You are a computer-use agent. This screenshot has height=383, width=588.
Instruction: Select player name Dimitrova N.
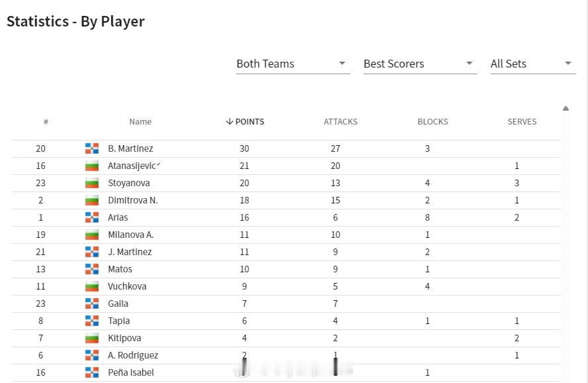[x=132, y=200]
